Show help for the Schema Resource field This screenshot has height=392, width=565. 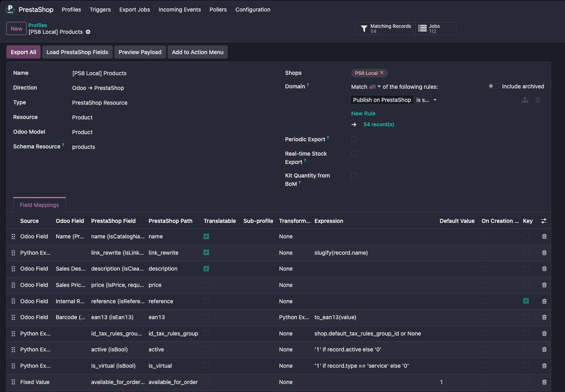63,145
